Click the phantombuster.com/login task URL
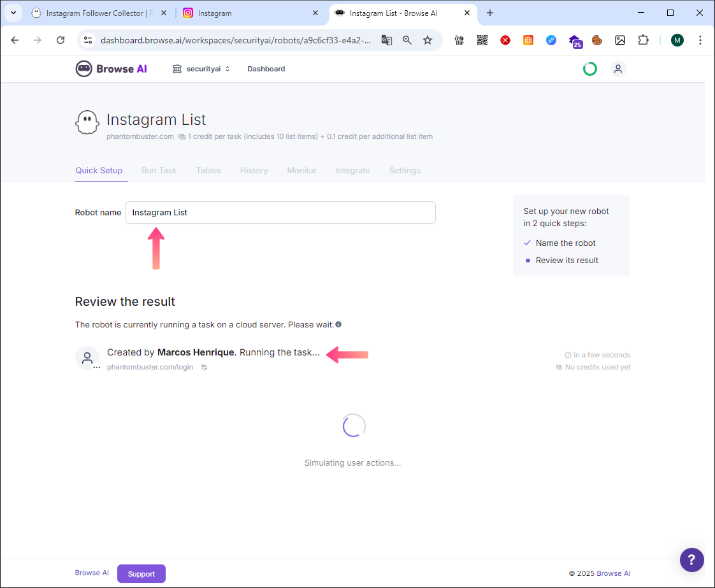Screen dimensions: 715x588 tap(150, 367)
